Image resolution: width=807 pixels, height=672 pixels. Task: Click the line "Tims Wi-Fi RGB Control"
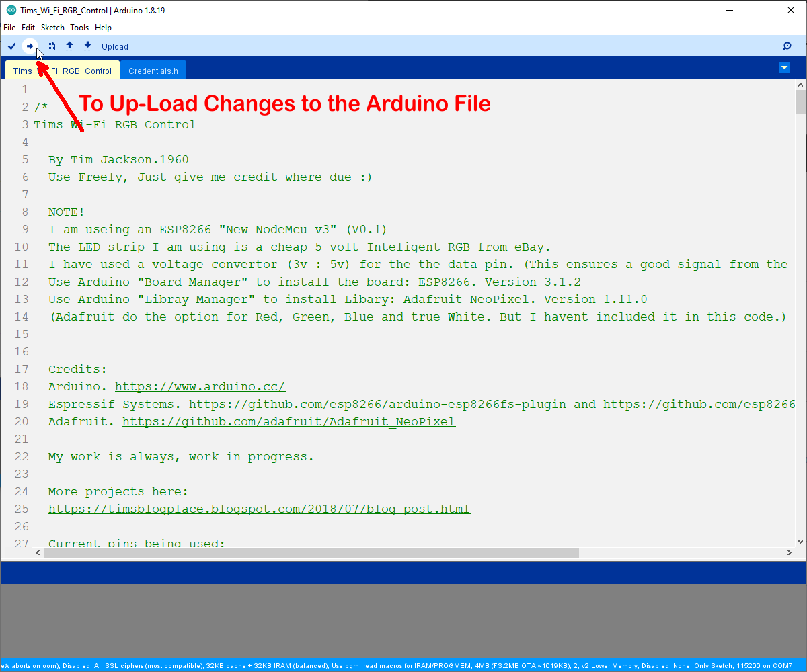click(114, 125)
